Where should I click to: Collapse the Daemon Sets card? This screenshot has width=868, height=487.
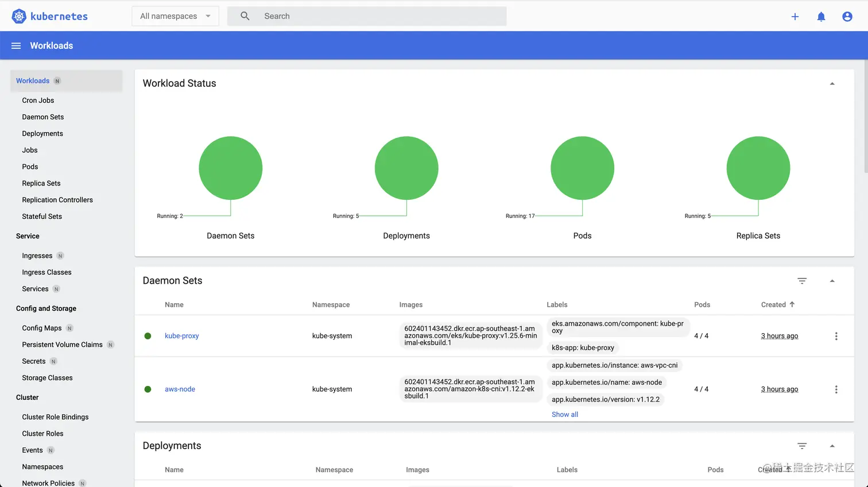[832, 281]
